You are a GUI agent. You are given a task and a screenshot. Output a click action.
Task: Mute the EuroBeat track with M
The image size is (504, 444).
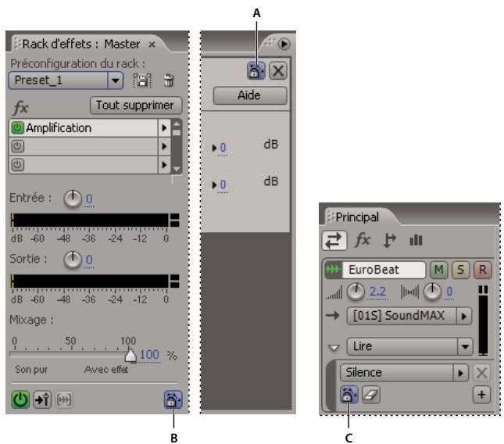tap(438, 270)
